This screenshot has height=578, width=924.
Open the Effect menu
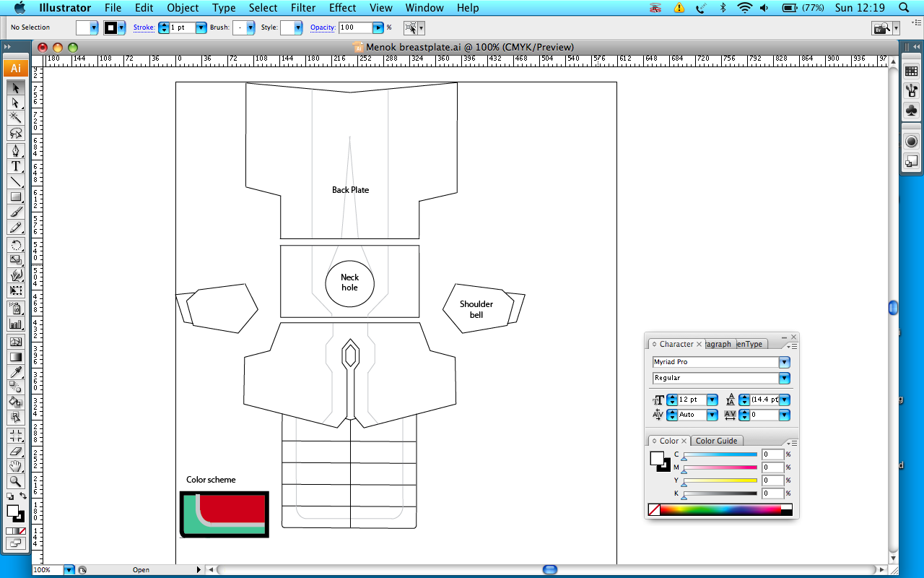(342, 8)
